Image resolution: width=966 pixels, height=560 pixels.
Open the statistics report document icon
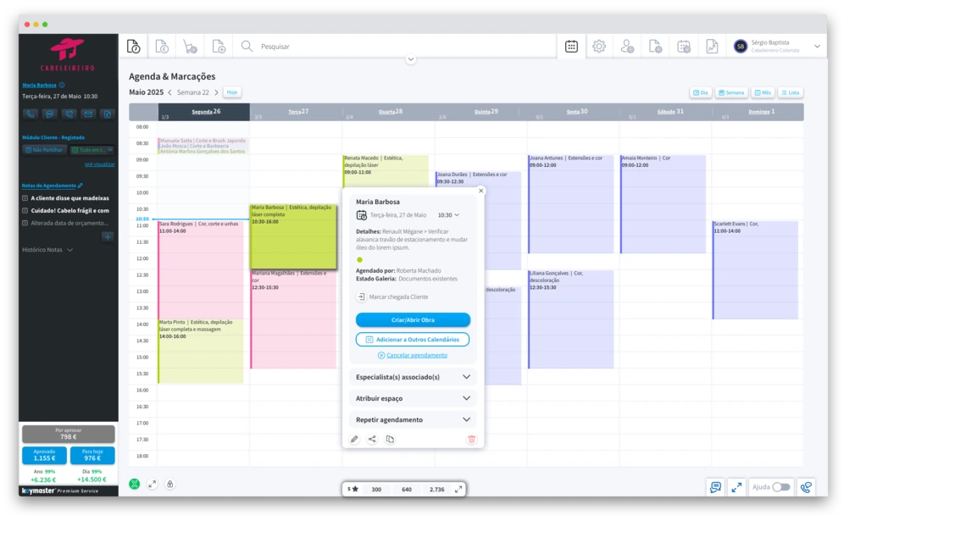(712, 47)
